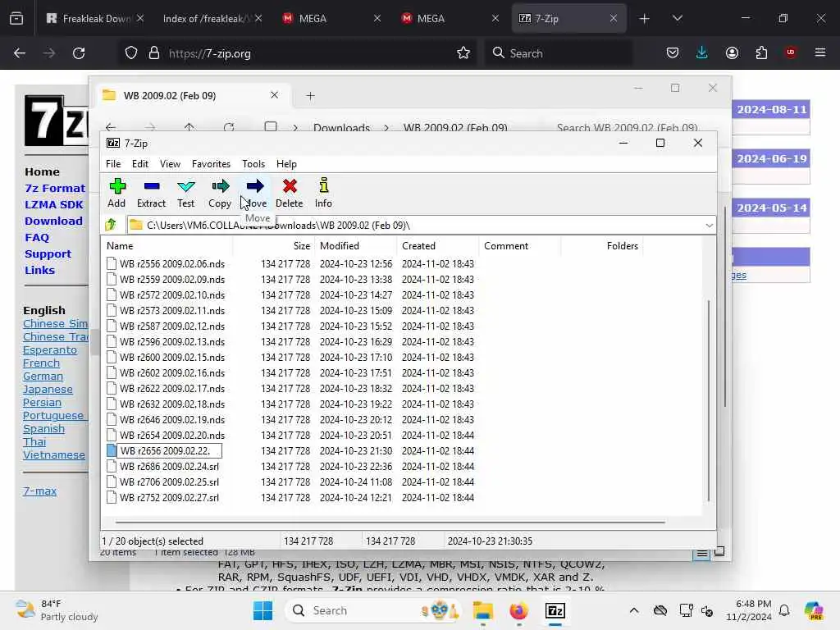Open the 7z Format link on webpage
840x630 pixels.
click(55, 188)
